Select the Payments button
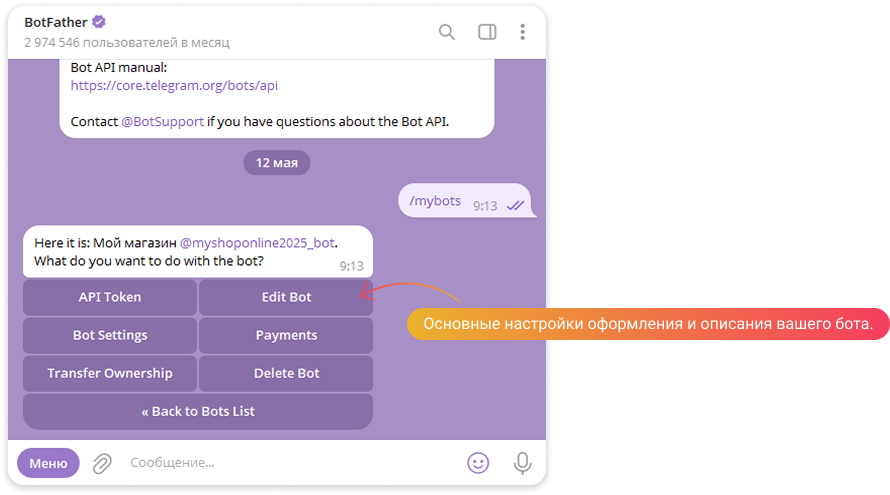The image size is (890, 495). (286, 335)
